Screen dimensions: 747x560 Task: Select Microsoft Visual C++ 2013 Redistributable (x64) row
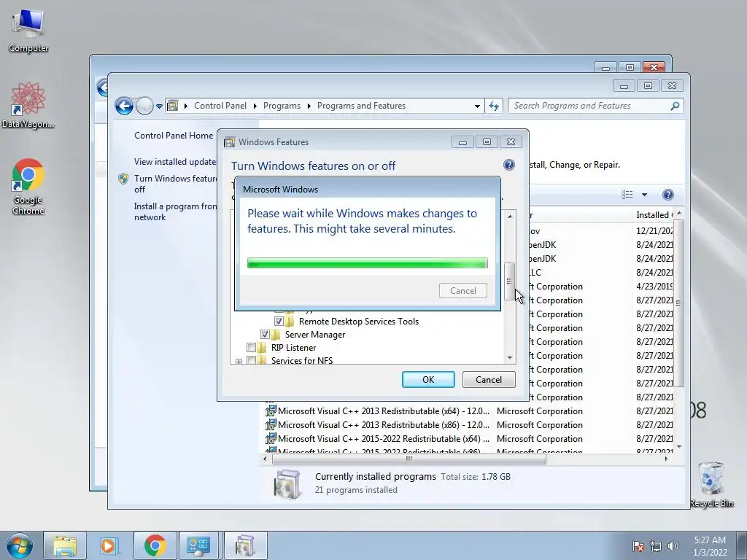click(469, 411)
